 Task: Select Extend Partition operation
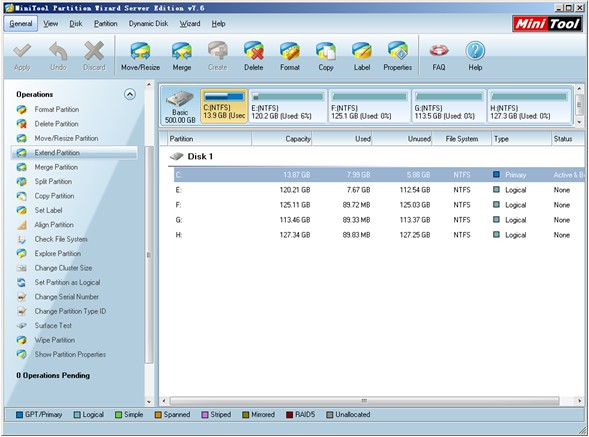(x=74, y=153)
